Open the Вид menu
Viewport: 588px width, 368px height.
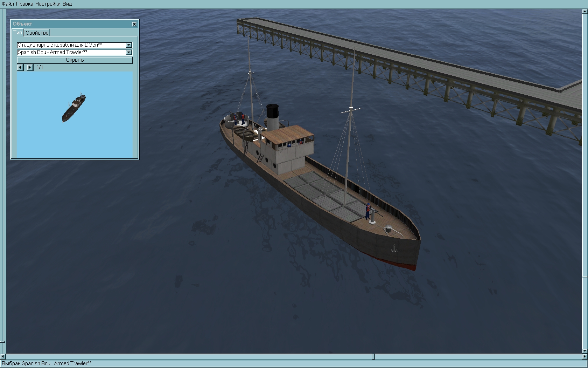pyautogui.click(x=67, y=4)
